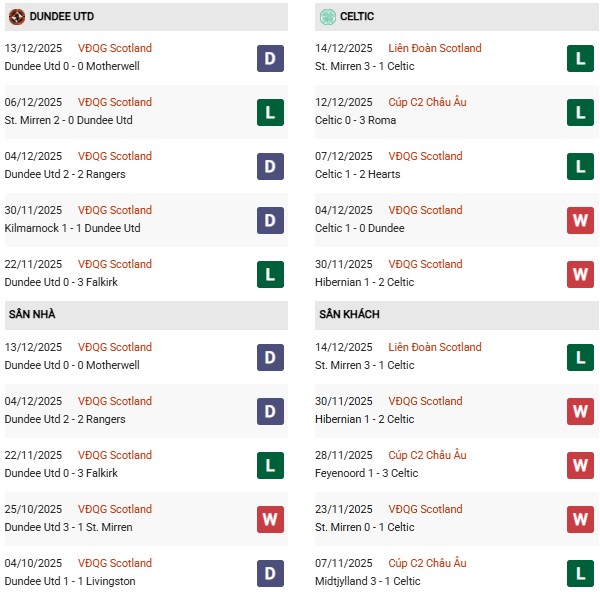Click the W badge for Dundee Utd 3-1 St. Mirren
This screenshot has width=600, height=592.
270,519
